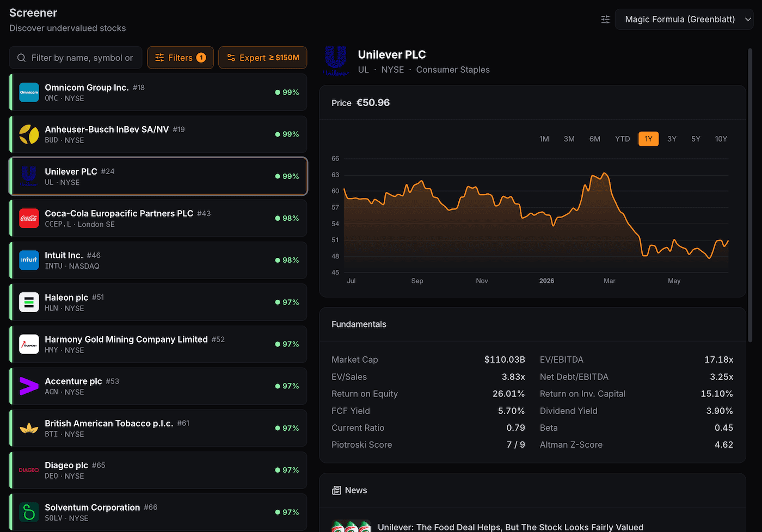Click the Accenture logo icon
Image resolution: width=762 pixels, height=532 pixels.
point(29,386)
